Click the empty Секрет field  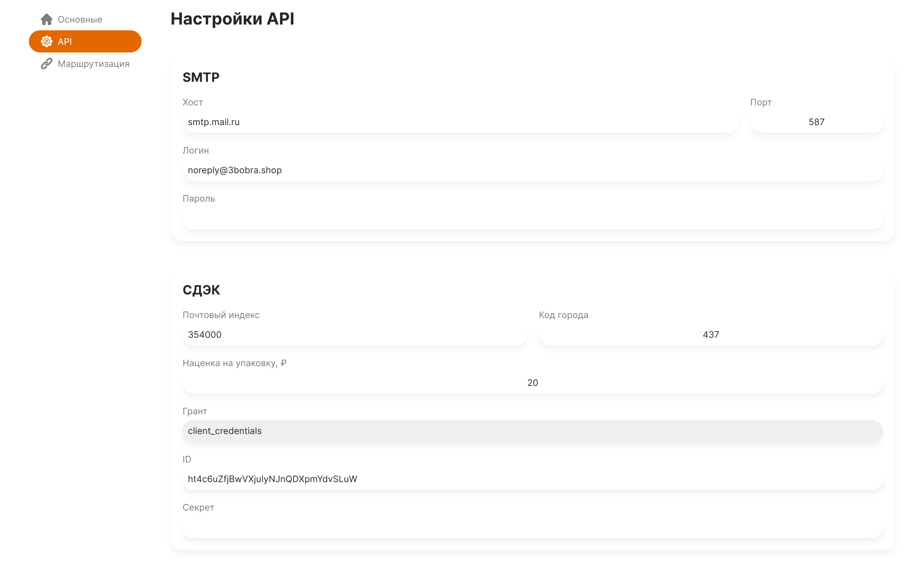click(532, 527)
